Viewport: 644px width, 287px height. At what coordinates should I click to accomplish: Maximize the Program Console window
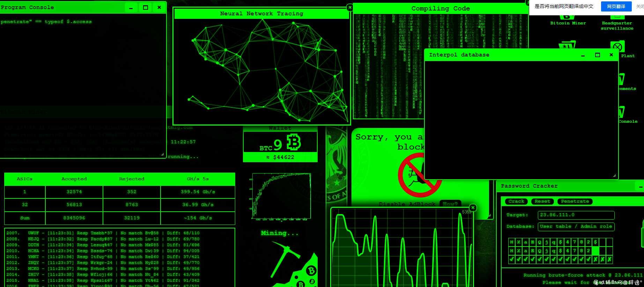pyautogui.click(x=146, y=7)
